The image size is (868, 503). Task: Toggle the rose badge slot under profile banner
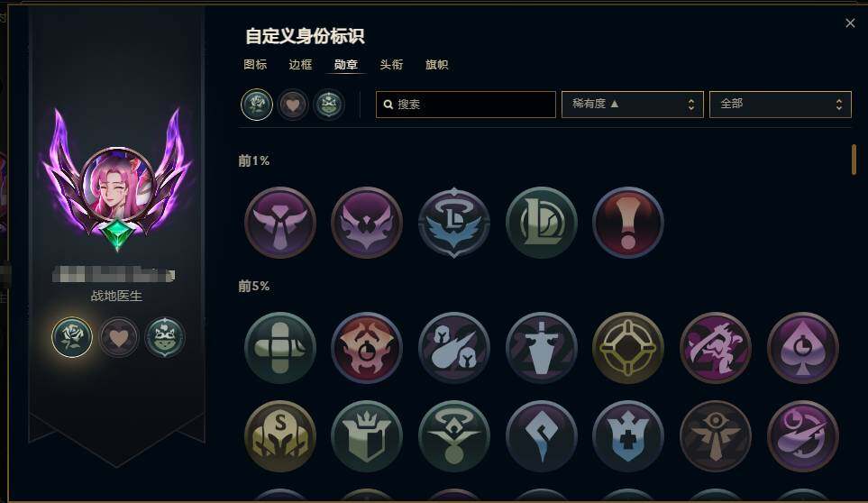(72, 337)
